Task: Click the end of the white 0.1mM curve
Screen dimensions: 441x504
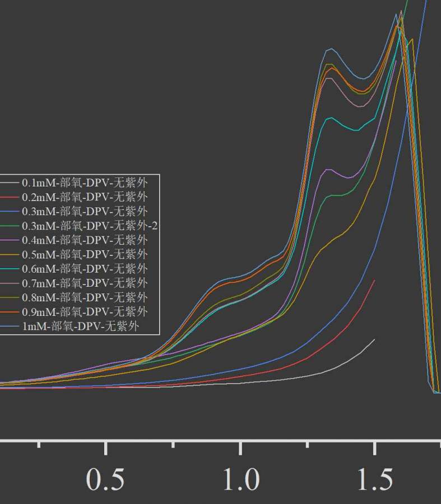Action: point(374,339)
